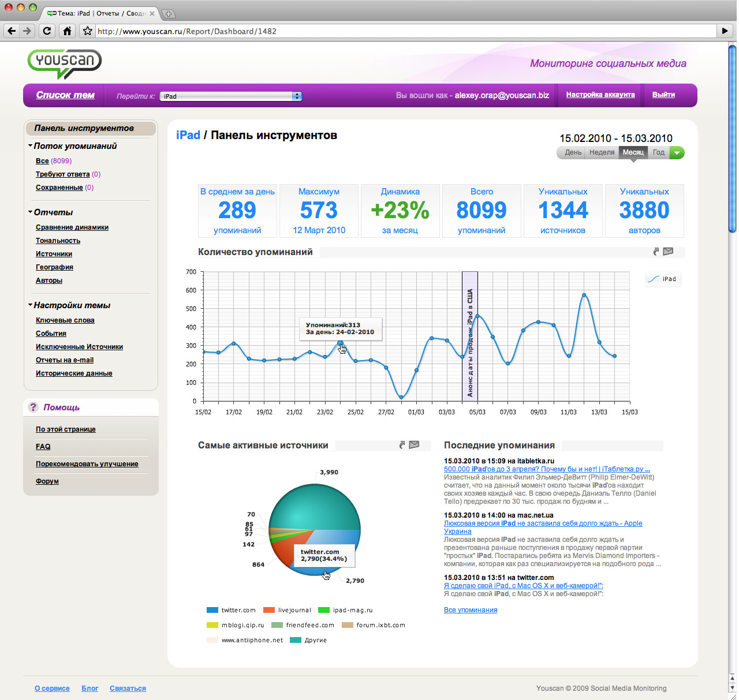
Task: Open the События settings
Action: coord(51,334)
